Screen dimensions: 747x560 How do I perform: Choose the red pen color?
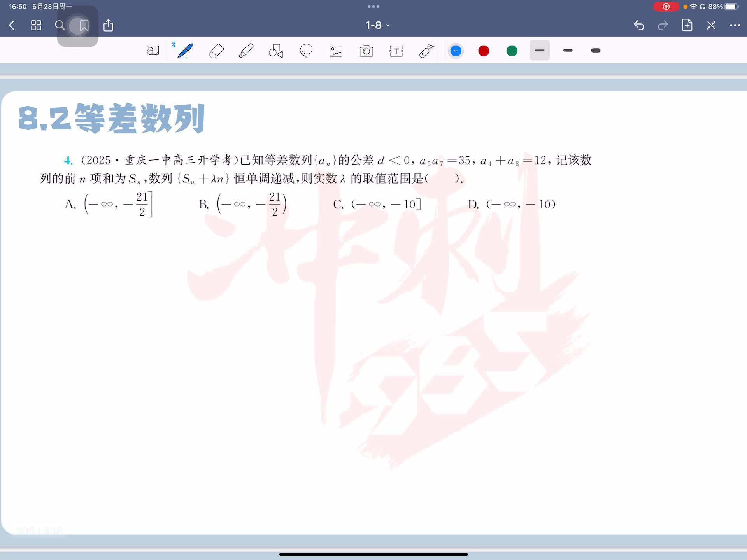pos(484,51)
